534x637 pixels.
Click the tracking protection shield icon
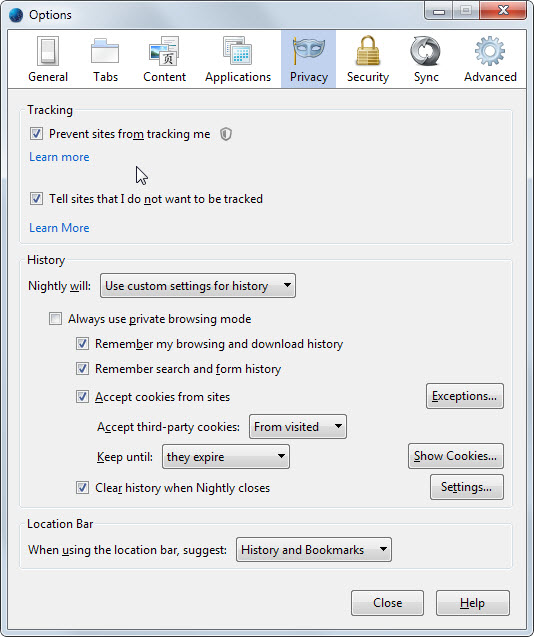[x=226, y=134]
